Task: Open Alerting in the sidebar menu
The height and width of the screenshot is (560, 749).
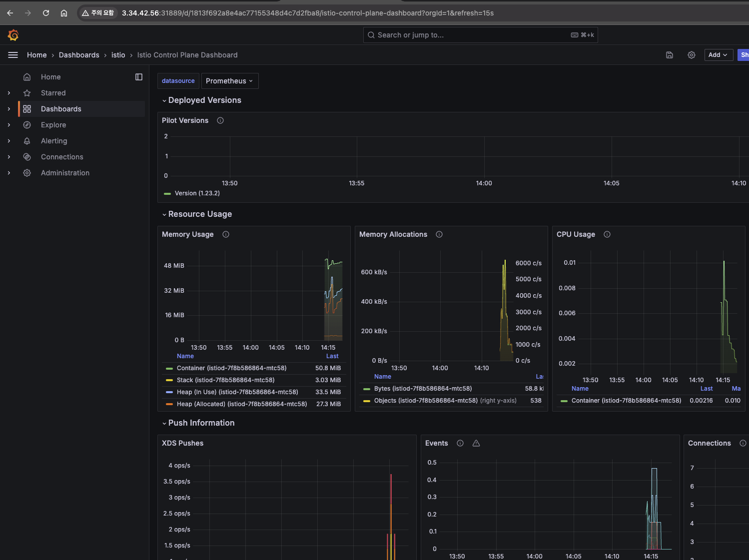Action: [54, 141]
